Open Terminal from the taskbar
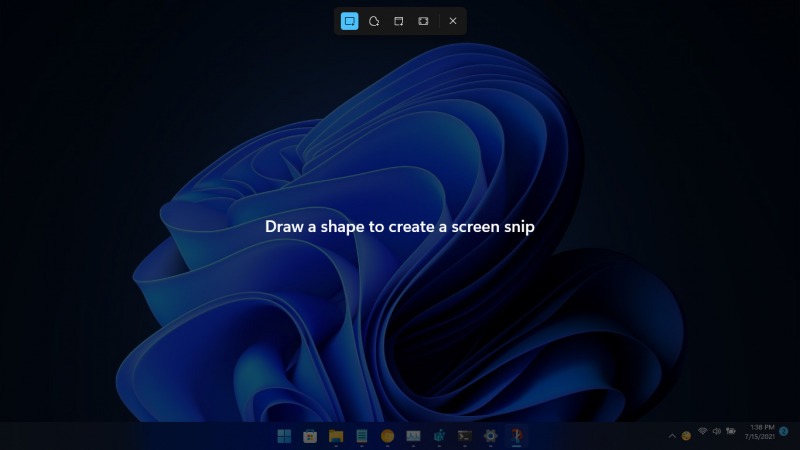The height and width of the screenshot is (450, 800). click(465, 436)
